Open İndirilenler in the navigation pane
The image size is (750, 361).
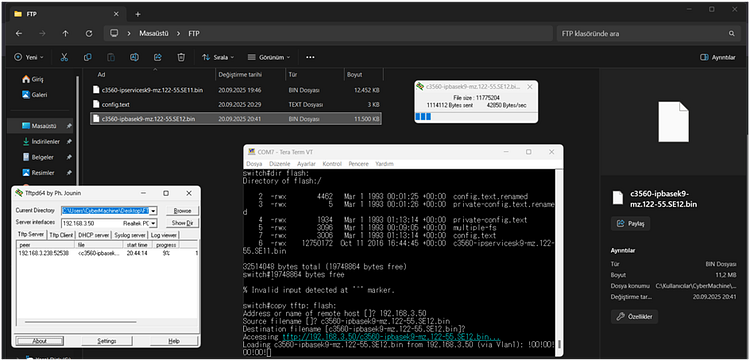(x=42, y=142)
